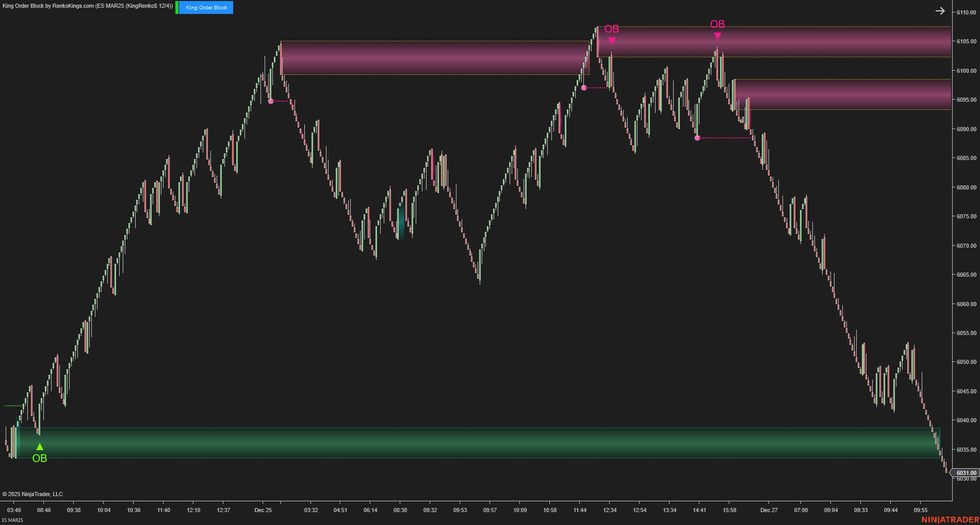980x525 pixels.
Task: Toggle the green indicator status bar
Action: [x=176, y=7]
